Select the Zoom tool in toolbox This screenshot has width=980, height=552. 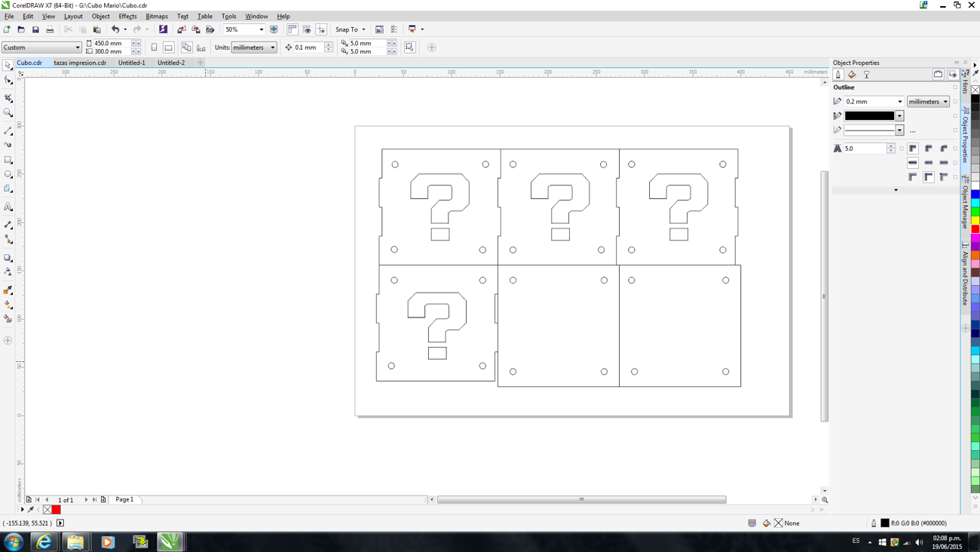point(8,113)
